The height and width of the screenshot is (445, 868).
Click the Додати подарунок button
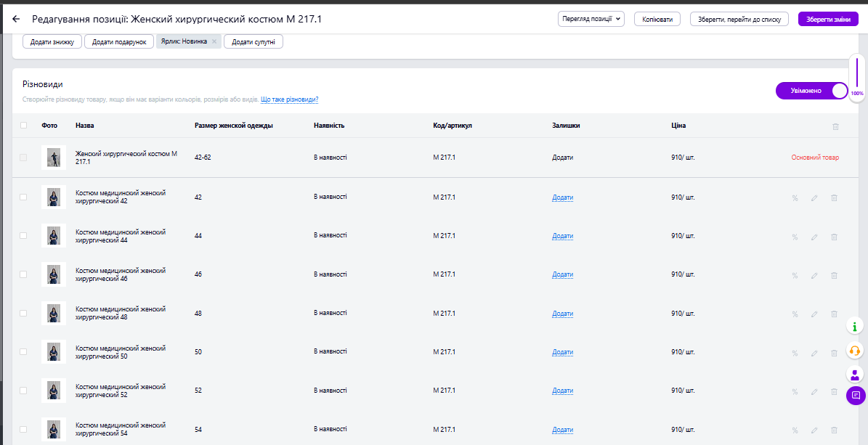pos(119,41)
